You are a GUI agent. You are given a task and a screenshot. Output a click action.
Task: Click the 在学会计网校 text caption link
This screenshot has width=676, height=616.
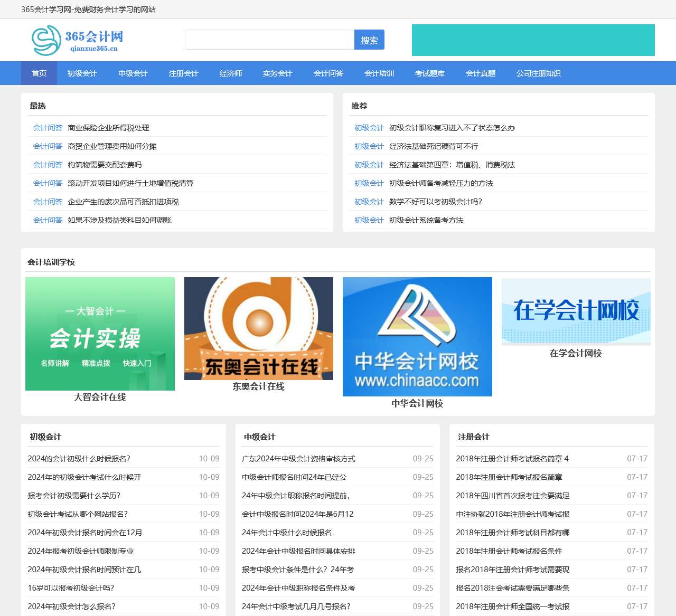[x=576, y=353]
